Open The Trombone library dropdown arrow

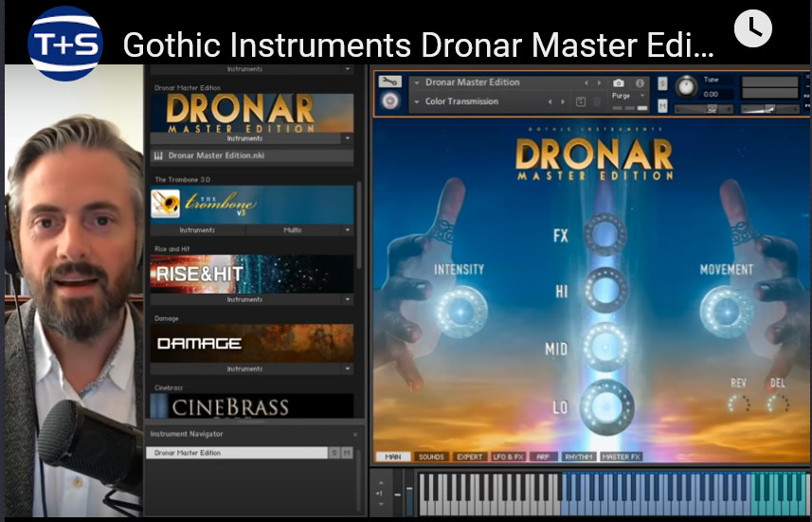(348, 230)
